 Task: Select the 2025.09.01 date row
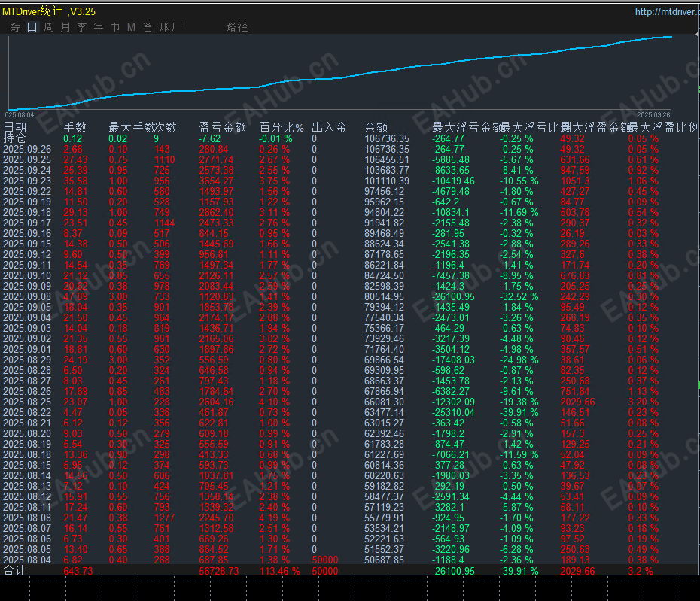coord(27,349)
